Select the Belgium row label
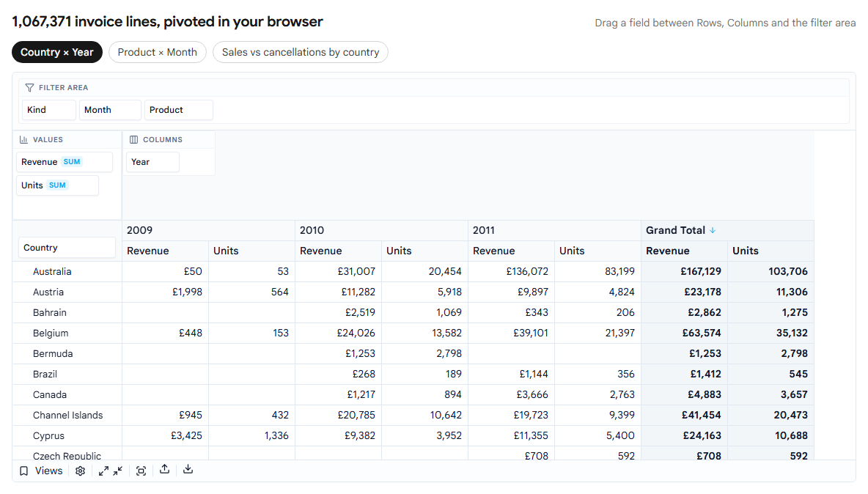Screen dimensions: 868x494 click(51, 333)
